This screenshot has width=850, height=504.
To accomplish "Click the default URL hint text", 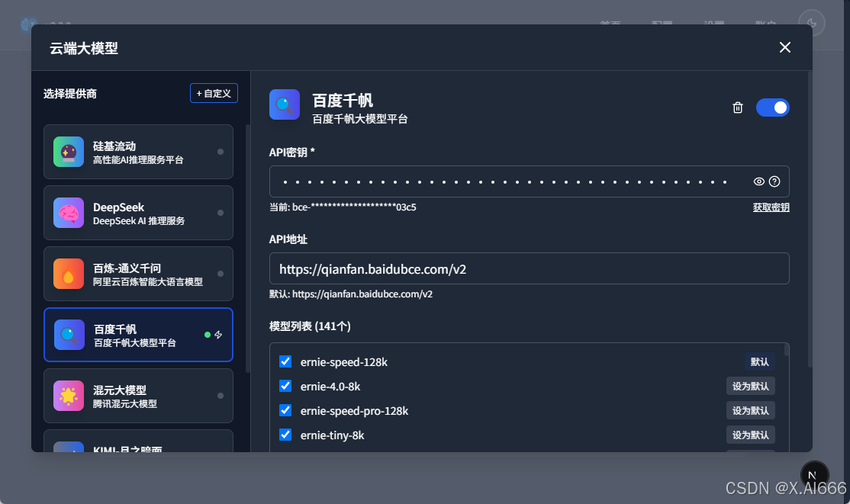I will coord(351,294).
